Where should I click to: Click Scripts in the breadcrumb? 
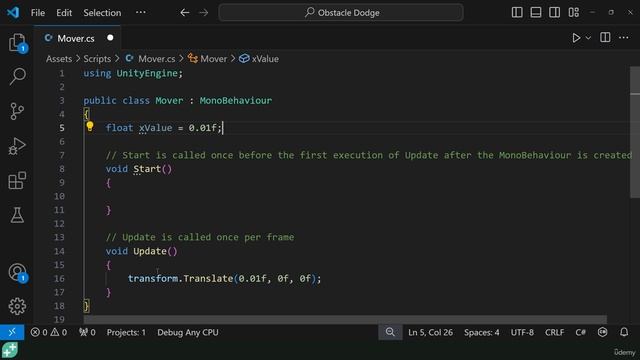[97, 59]
